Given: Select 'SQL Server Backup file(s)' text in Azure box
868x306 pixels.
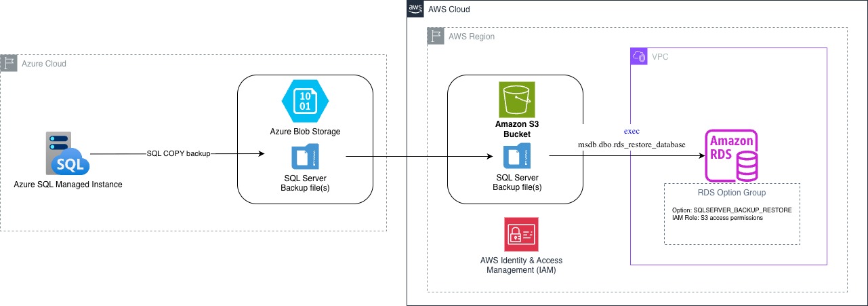Looking at the screenshot, I should click(305, 183).
